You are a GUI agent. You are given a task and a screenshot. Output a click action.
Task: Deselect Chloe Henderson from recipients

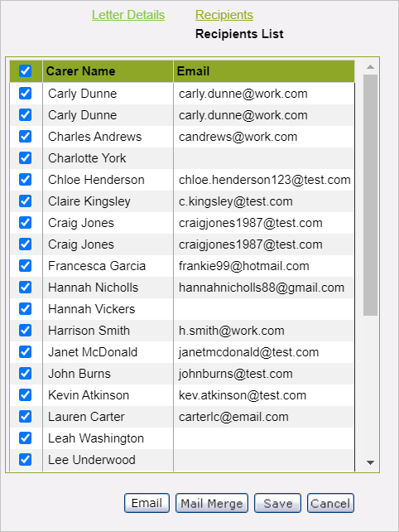[25, 180]
